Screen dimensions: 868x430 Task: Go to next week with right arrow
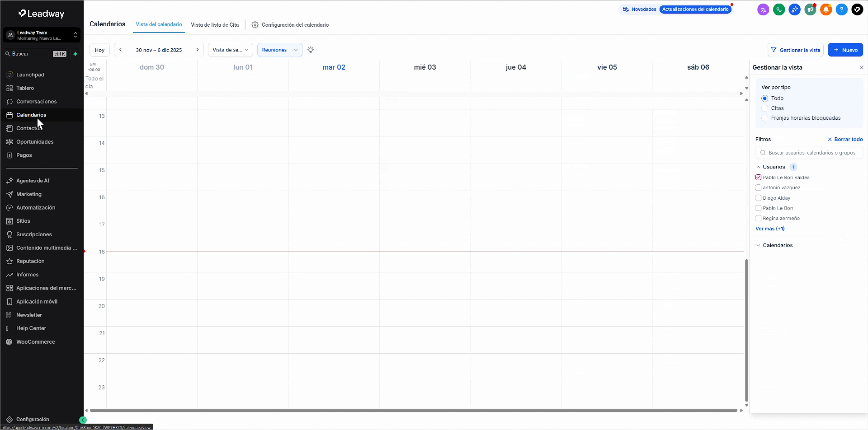[x=198, y=50]
